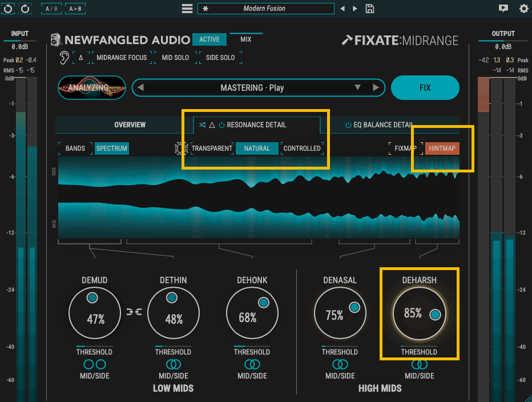
Task: Select the previous profile left arrow
Action: click(140, 87)
